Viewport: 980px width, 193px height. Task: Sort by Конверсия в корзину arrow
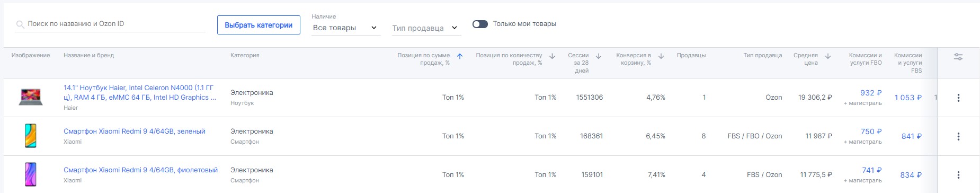[661, 56]
